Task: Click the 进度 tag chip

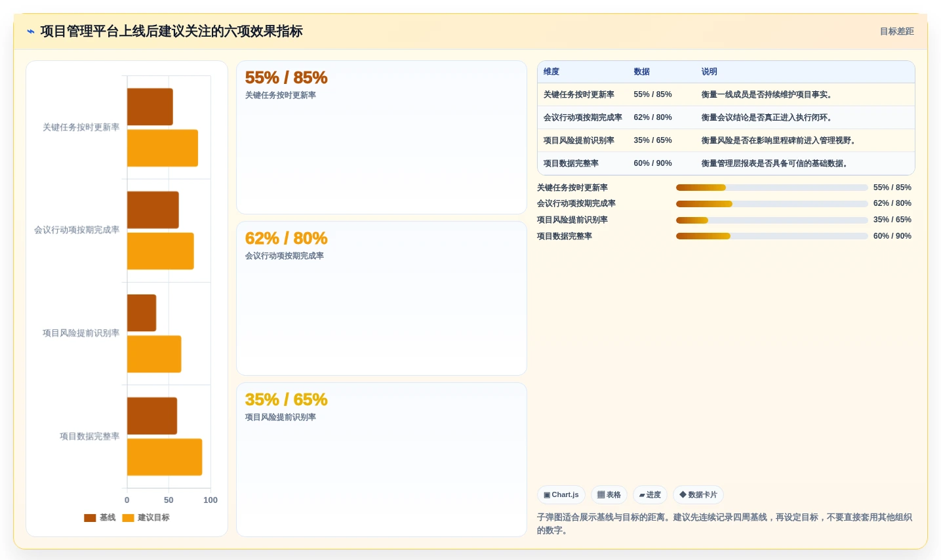Action: 650,495
